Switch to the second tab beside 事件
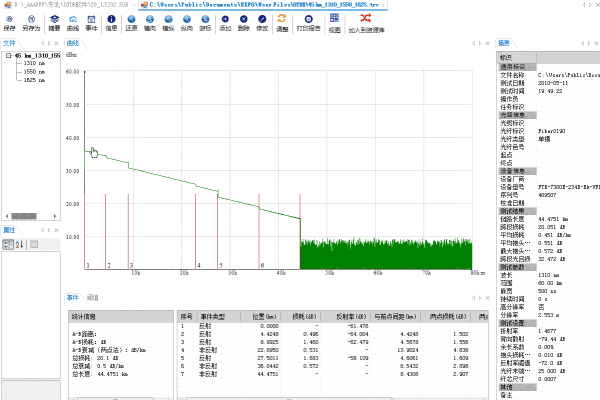Image resolution: width=600 pixels, height=400 pixels. click(x=93, y=298)
